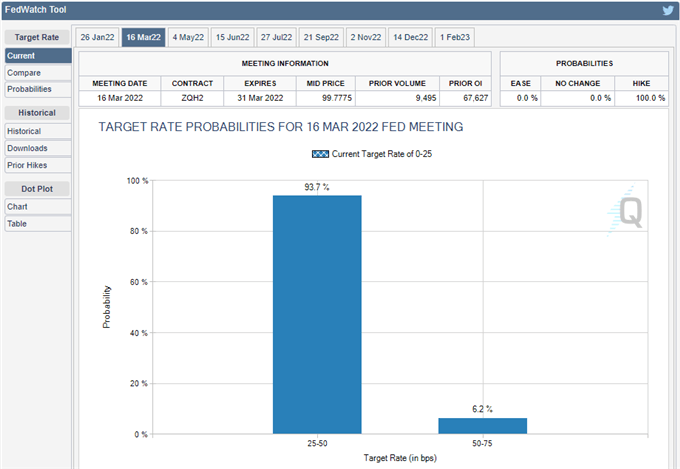Viewport: 680px width, 469px height.
Task: Click the mid price value 99.7775
Action: pyautogui.click(x=337, y=98)
